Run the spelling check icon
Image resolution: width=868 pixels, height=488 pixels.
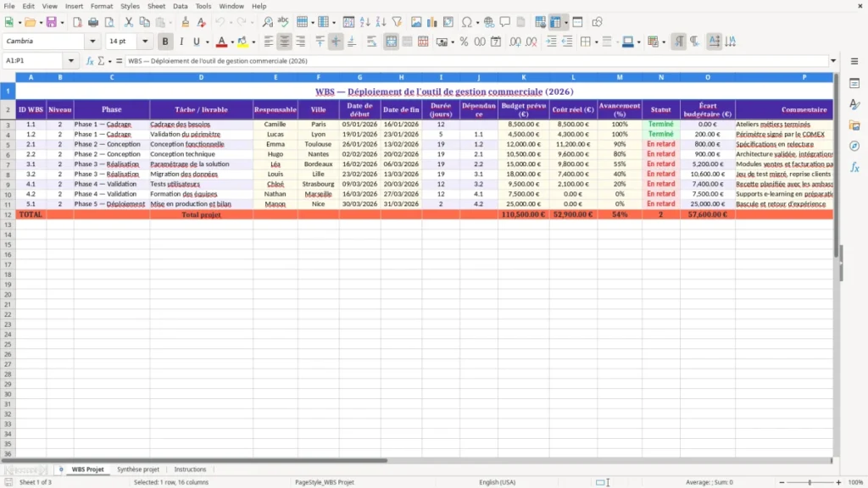pos(283,22)
